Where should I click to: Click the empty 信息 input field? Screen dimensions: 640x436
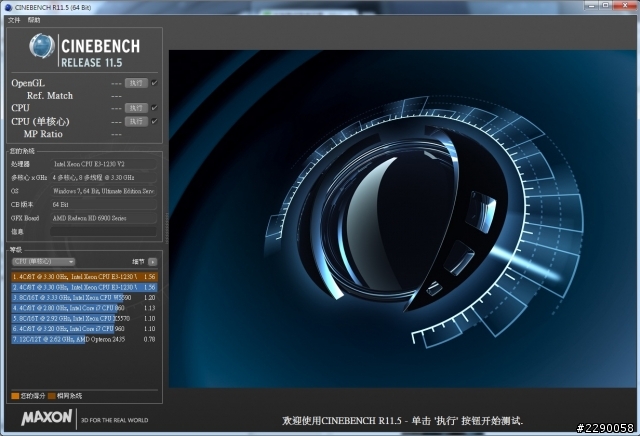pos(104,231)
